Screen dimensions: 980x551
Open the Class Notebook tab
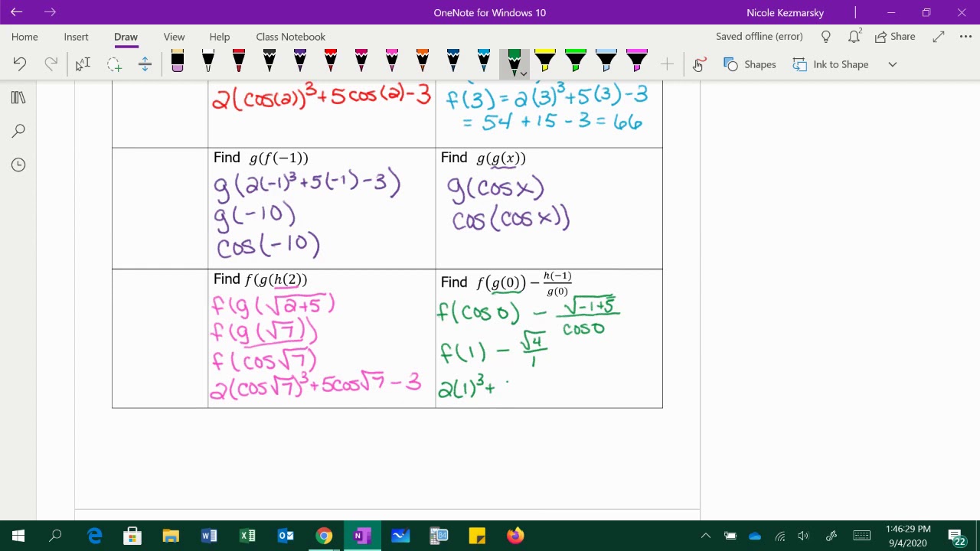click(x=291, y=37)
